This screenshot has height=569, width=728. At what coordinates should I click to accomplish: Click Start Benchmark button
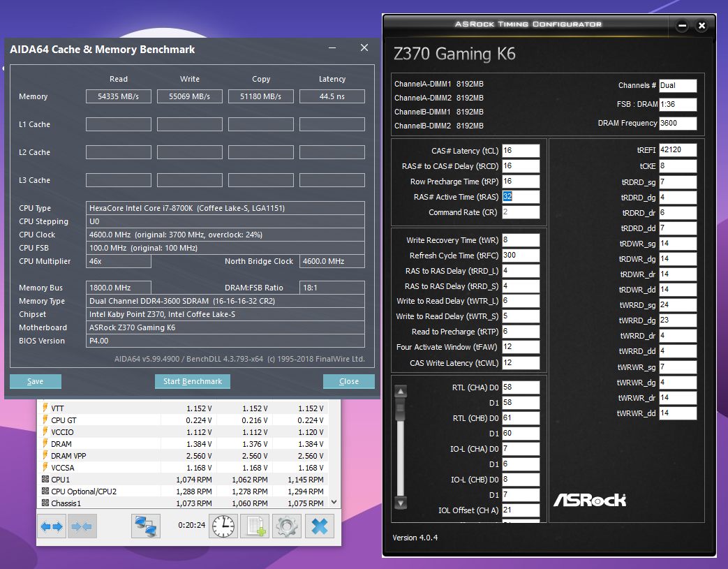point(193,381)
